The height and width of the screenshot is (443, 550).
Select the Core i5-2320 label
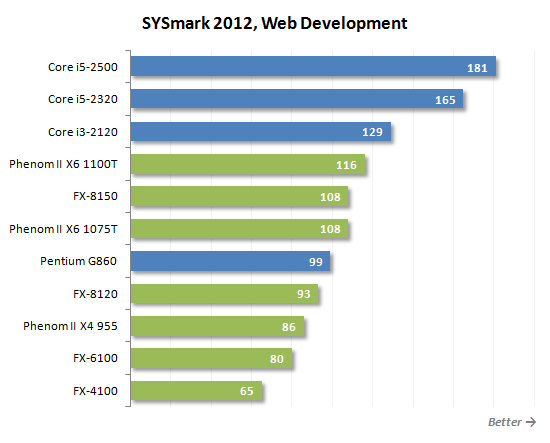pos(83,99)
